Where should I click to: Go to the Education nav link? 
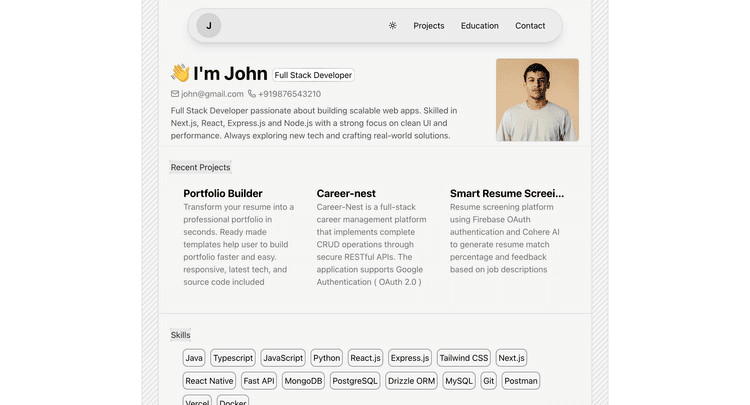click(480, 26)
